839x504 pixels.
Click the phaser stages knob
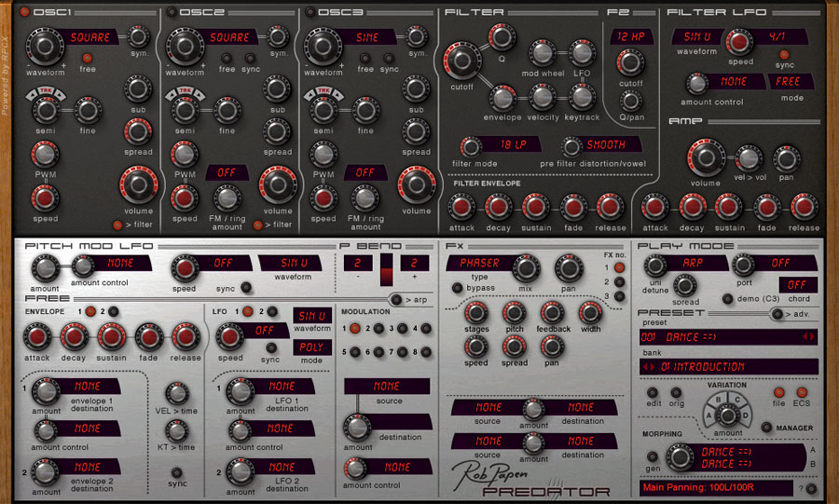(x=475, y=313)
